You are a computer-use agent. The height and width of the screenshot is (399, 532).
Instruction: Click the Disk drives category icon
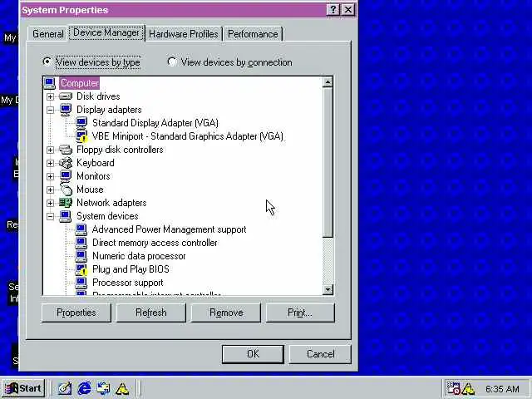pyautogui.click(x=66, y=96)
